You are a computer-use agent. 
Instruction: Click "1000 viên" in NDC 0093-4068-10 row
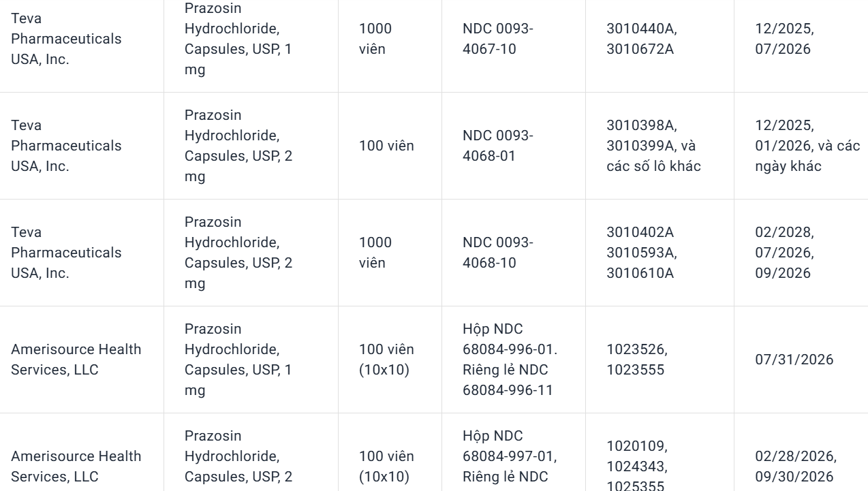click(x=375, y=253)
